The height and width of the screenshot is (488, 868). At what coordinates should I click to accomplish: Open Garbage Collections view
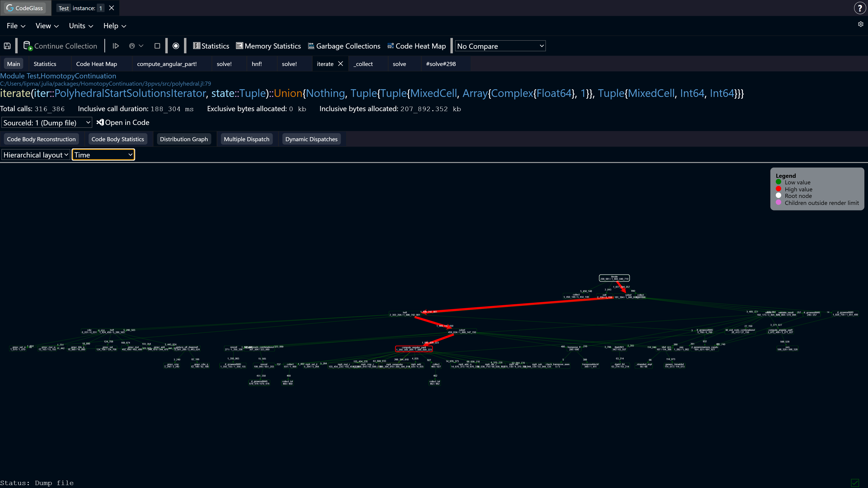(344, 46)
